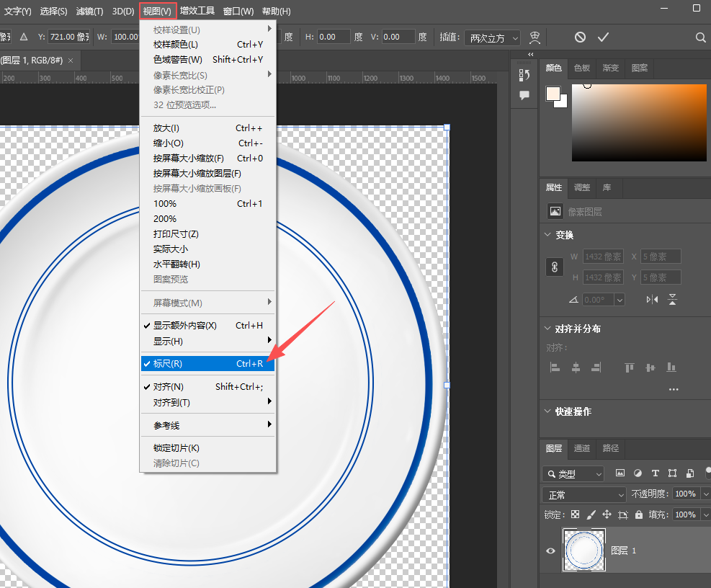The image size is (711, 588).
Task: Cancel the transform with the circle-slash icon
Action: pos(580,37)
